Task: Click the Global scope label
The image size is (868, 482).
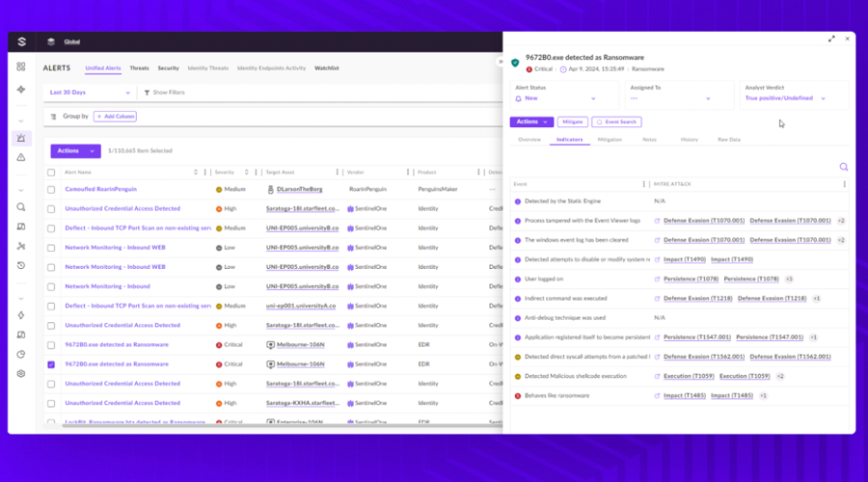Action: click(x=72, y=41)
